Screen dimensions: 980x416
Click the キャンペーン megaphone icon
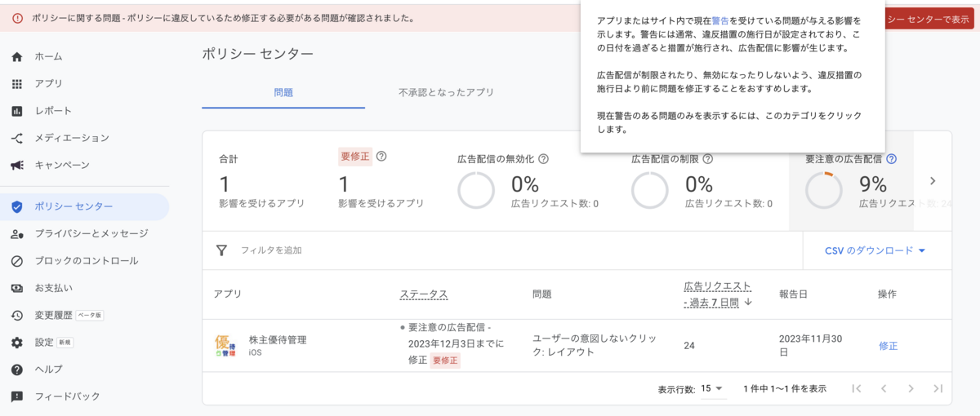tap(17, 166)
